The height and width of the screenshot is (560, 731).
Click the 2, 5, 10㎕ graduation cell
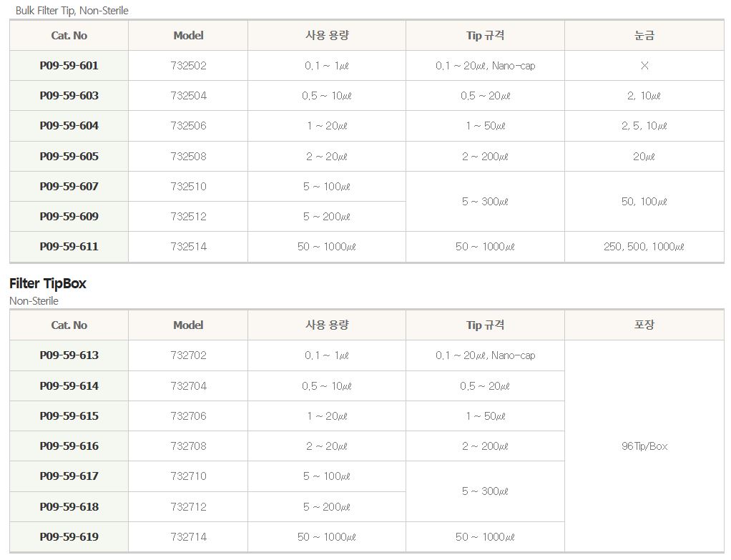[644, 126]
